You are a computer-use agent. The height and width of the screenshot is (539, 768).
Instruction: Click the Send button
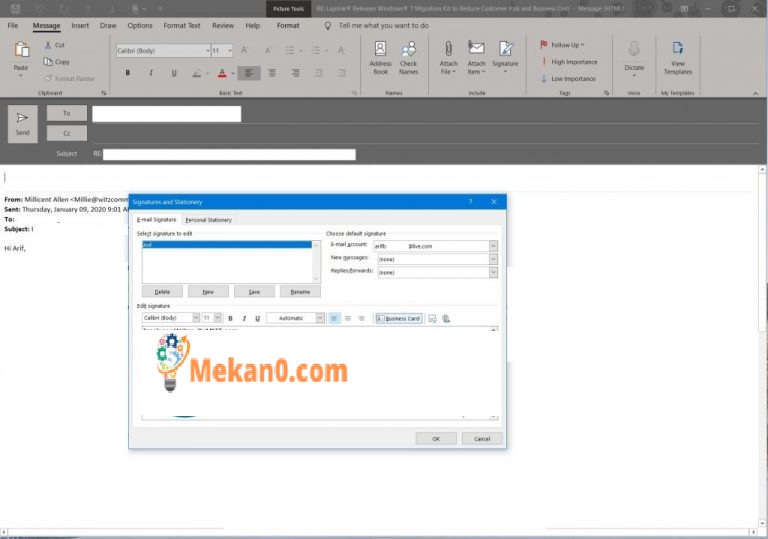point(23,124)
